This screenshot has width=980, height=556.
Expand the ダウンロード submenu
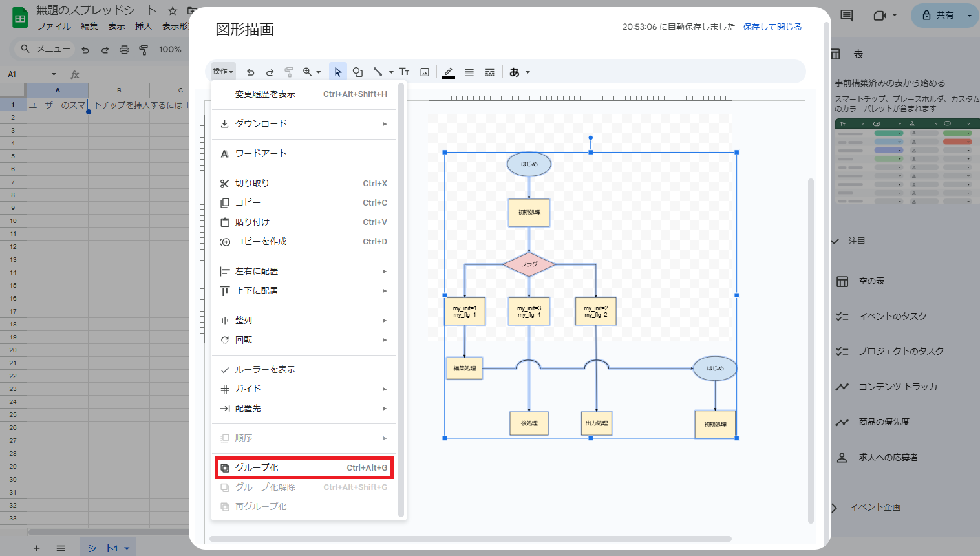[x=304, y=124]
